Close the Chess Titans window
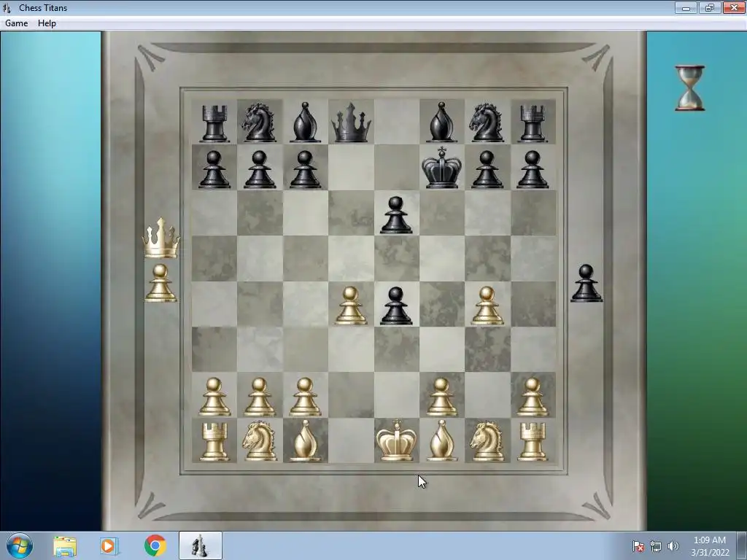The image size is (747, 560). (734, 7)
